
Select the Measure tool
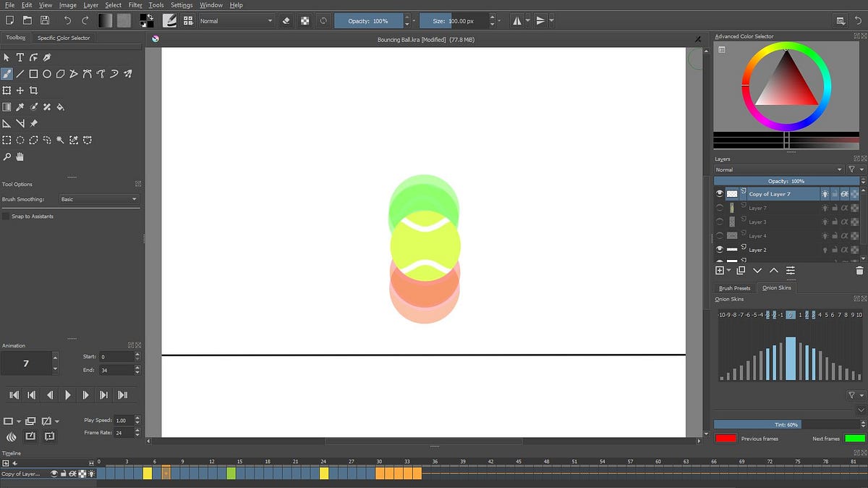(20, 124)
